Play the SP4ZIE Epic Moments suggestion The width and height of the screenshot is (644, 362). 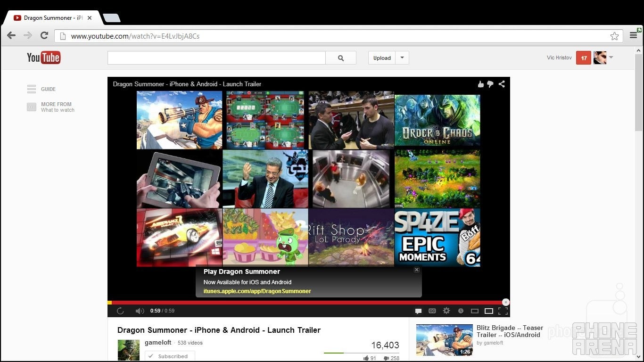tap(438, 238)
